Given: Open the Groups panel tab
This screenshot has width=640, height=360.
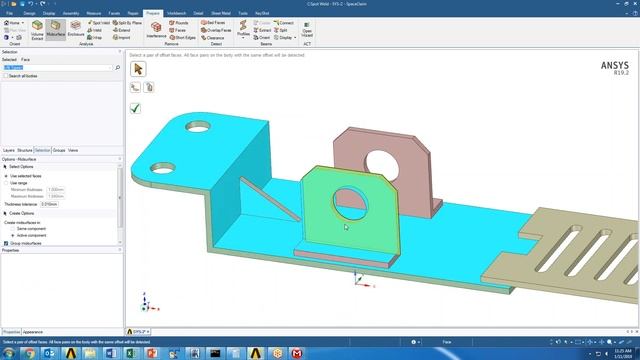Looking at the screenshot, I should point(59,151).
